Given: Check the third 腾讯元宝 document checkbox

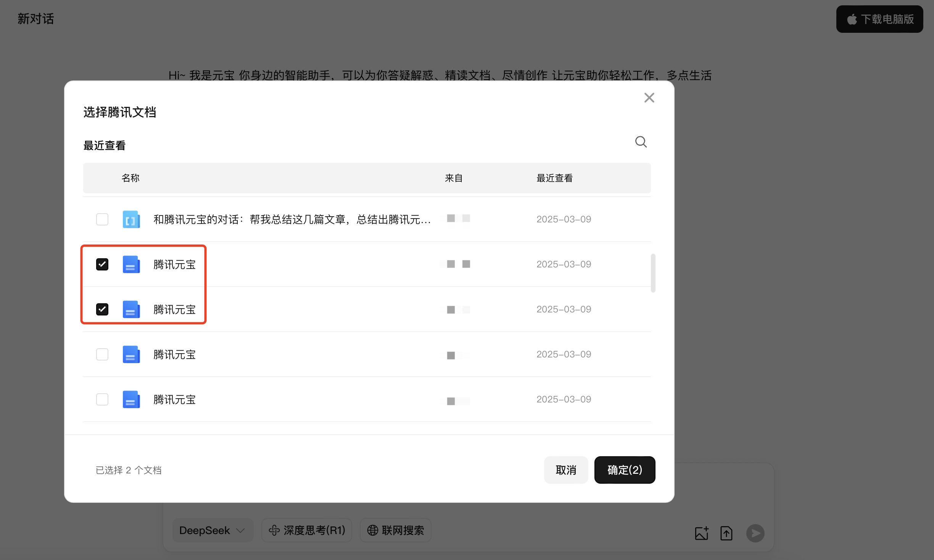Looking at the screenshot, I should point(102,354).
